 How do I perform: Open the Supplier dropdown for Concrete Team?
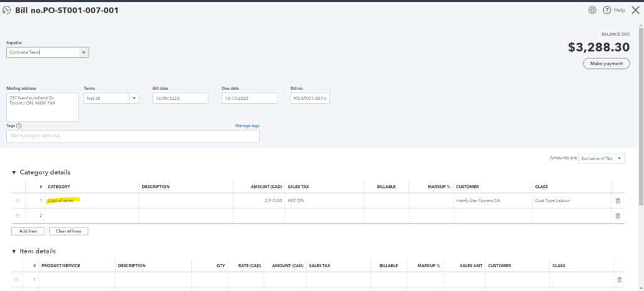point(84,53)
